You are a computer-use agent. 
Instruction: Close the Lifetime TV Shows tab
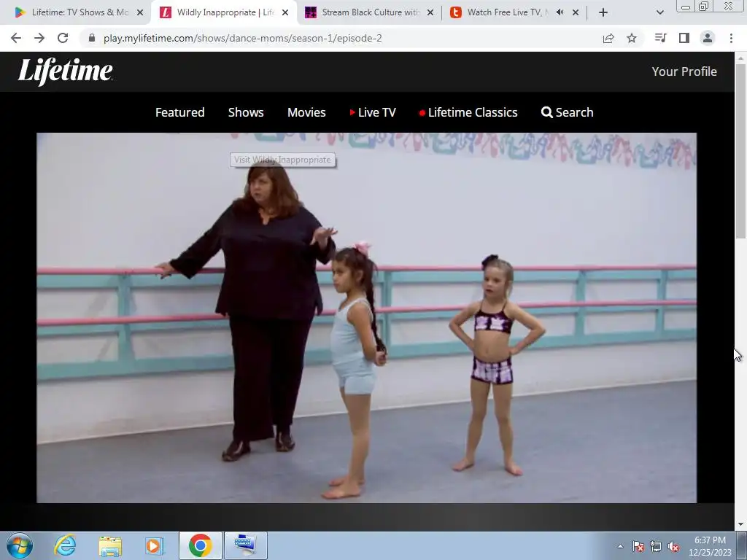point(140,13)
